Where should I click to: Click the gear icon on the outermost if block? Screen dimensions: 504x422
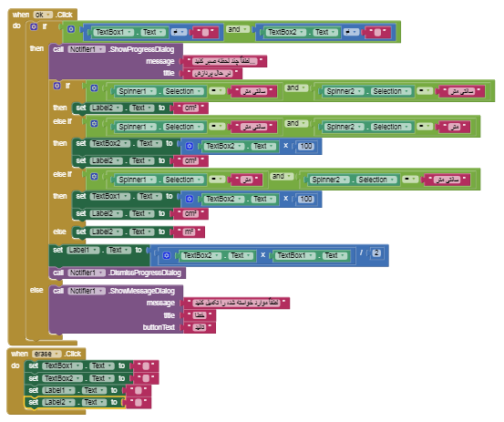34,26
